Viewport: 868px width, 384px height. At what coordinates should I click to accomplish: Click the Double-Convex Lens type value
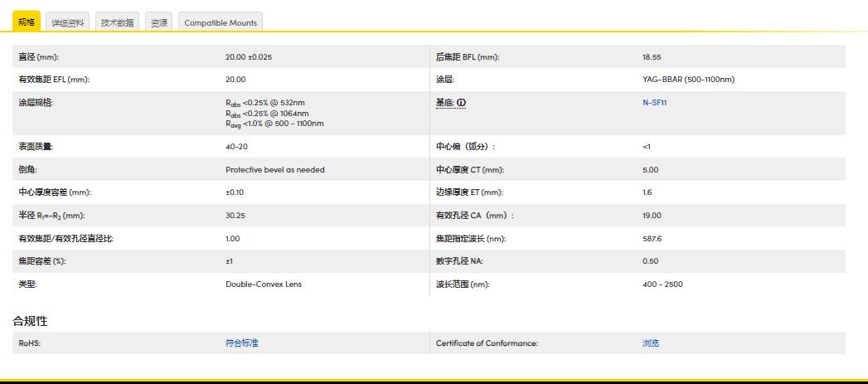pos(264,284)
